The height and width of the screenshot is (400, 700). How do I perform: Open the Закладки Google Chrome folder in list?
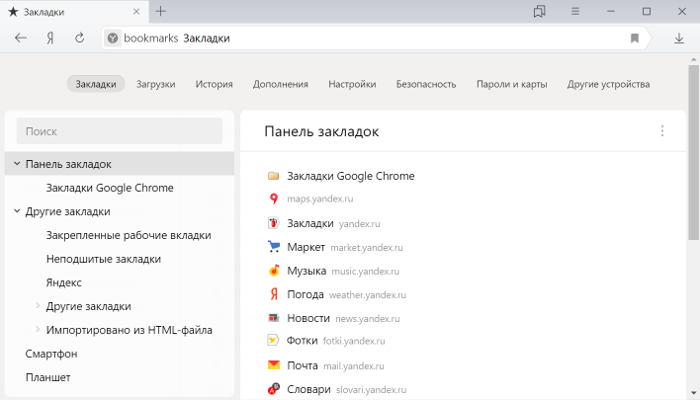coord(350,176)
